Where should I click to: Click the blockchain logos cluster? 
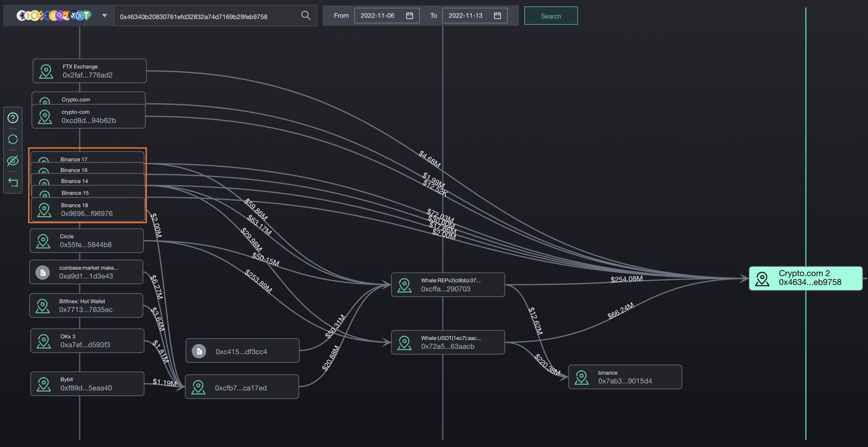(54, 16)
